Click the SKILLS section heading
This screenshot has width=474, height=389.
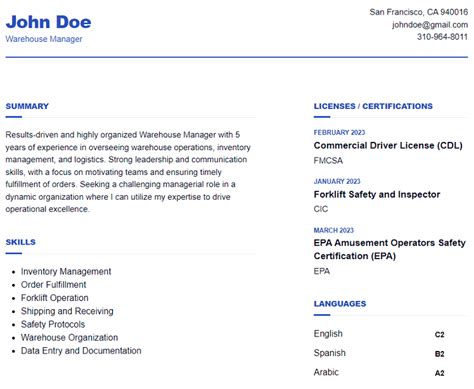coord(20,242)
